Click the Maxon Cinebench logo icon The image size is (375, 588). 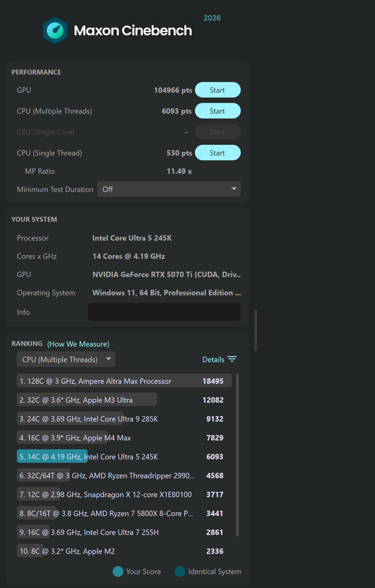coord(55,30)
